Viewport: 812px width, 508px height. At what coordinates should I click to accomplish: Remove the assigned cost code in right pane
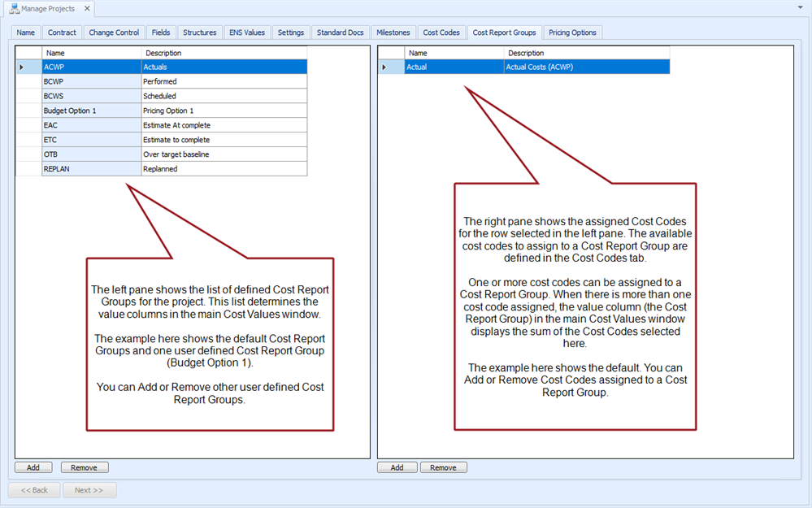[x=443, y=467]
